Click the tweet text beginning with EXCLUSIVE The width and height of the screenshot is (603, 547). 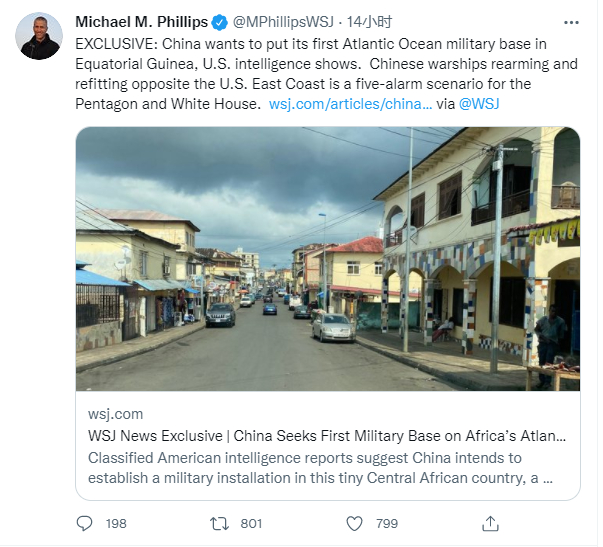click(300, 65)
